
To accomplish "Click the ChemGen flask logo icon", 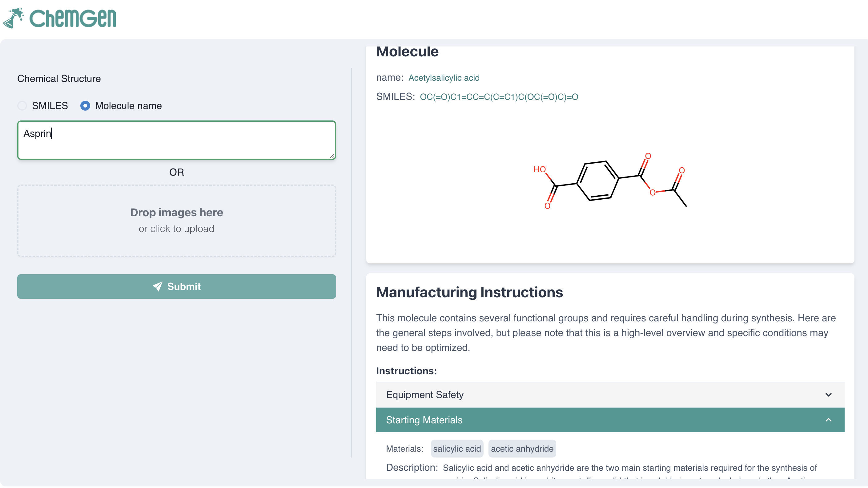I will [x=14, y=18].
